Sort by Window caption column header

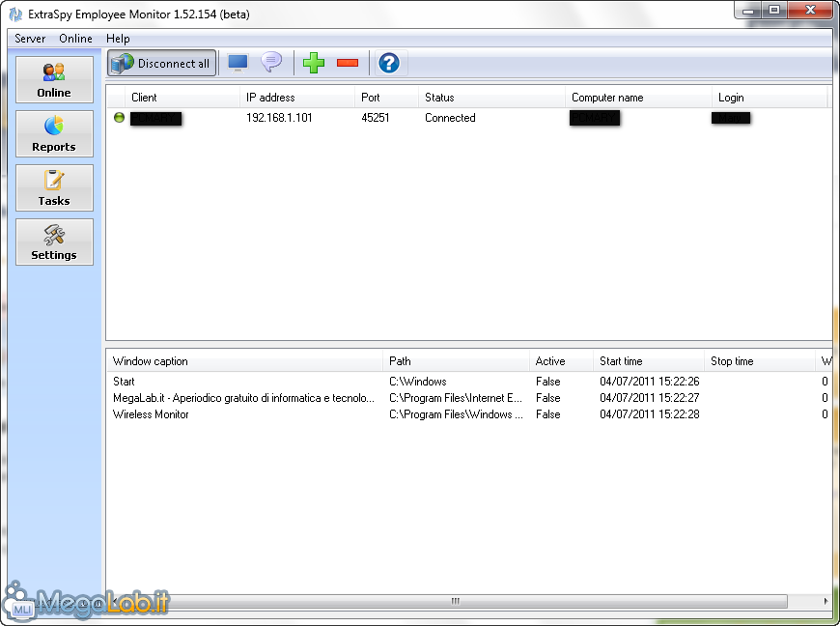[245, 361]
